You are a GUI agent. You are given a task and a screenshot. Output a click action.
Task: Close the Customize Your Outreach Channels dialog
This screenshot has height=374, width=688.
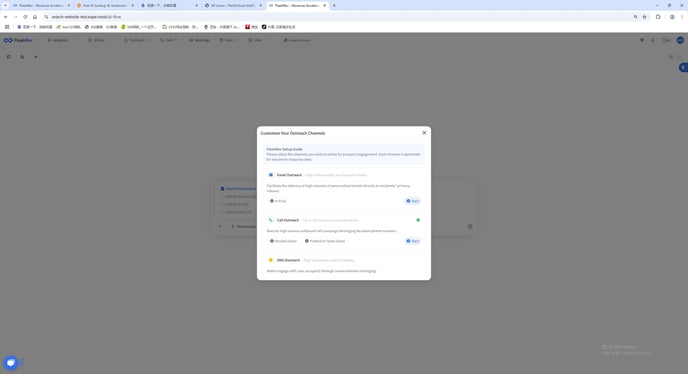[424, 133]
